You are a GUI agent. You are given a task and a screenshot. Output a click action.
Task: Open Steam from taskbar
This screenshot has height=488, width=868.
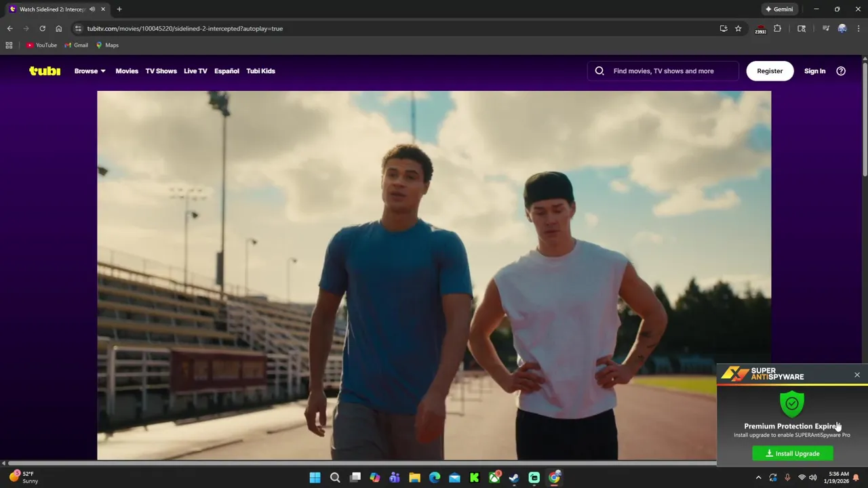click(514, 478)
